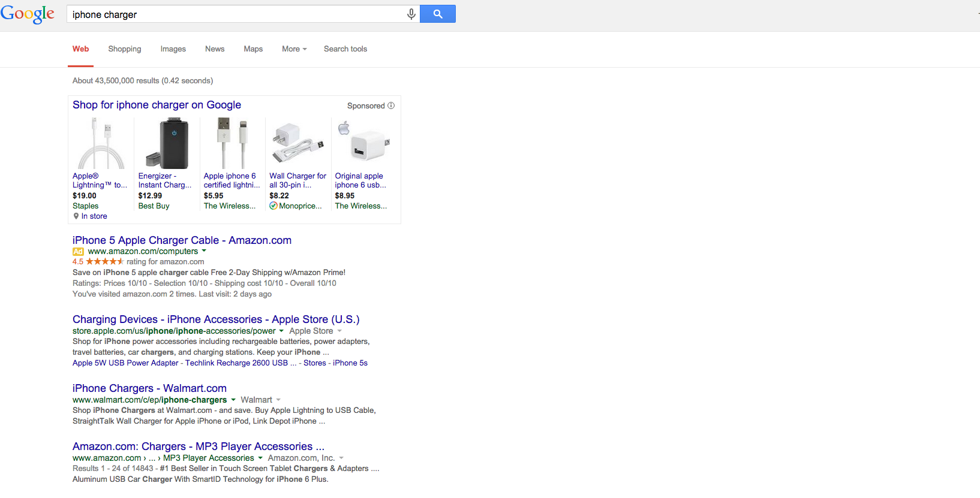Click the blue search magnifier button
The image size is (980, 498).
(438, 14)
